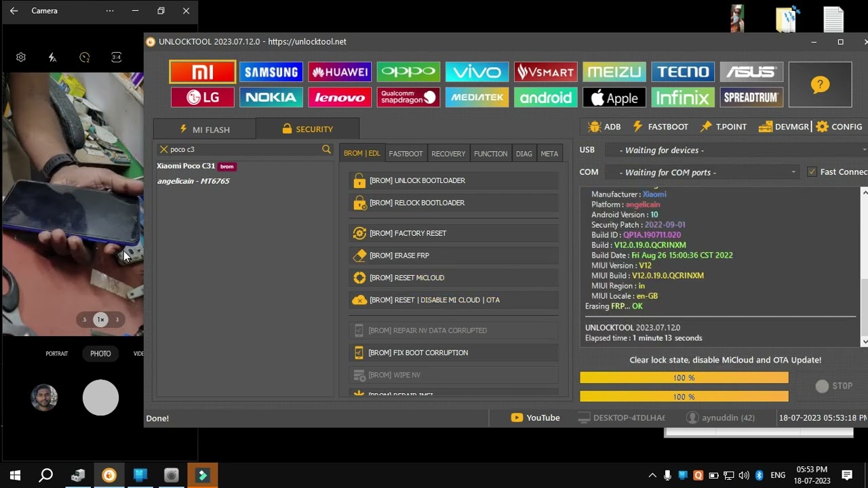Select the Spreadtrum brand icon
This screenshot has width=868, height=488.
(x=751, y=97)
